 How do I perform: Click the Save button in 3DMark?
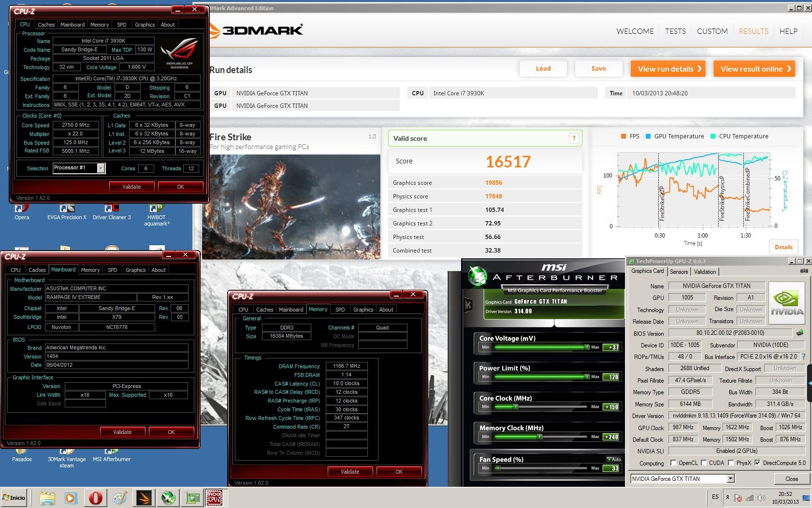pyautogui.click(x=598, y=68)
